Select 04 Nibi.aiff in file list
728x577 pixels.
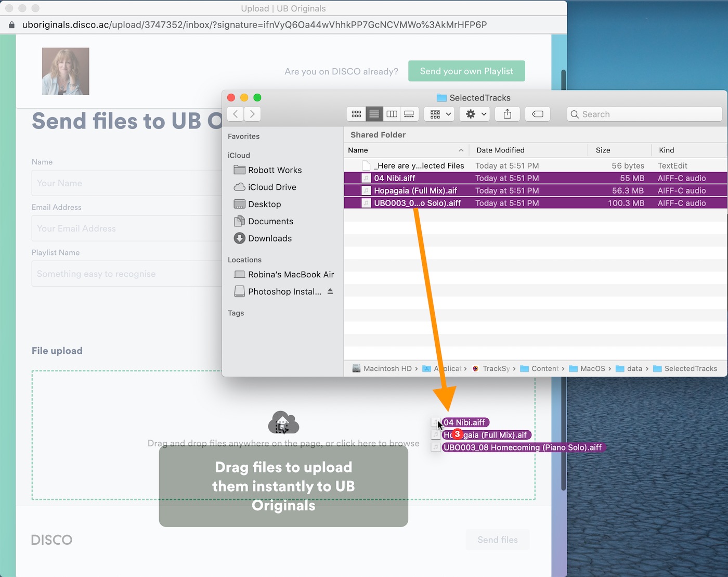pos(536,178)
